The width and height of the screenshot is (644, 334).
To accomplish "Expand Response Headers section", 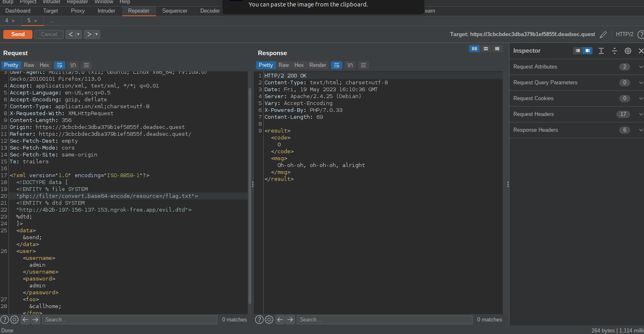I will [577, 130].
